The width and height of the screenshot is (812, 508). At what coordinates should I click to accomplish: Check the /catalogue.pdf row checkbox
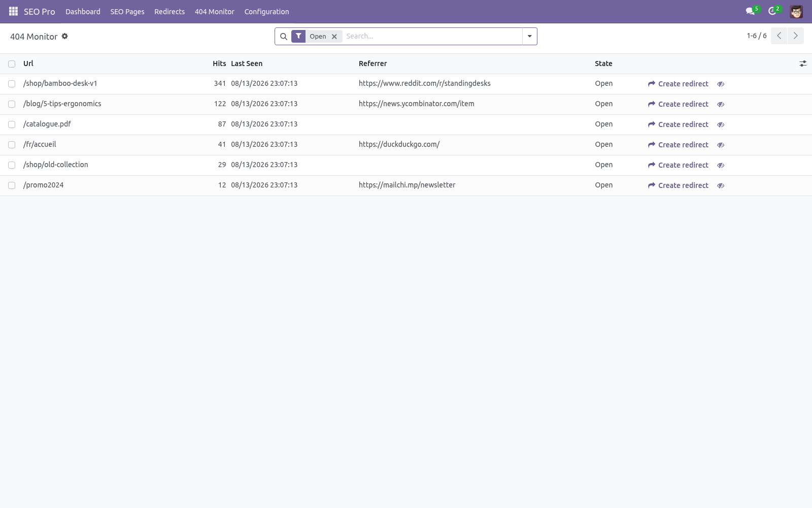[x=12, y=124]
